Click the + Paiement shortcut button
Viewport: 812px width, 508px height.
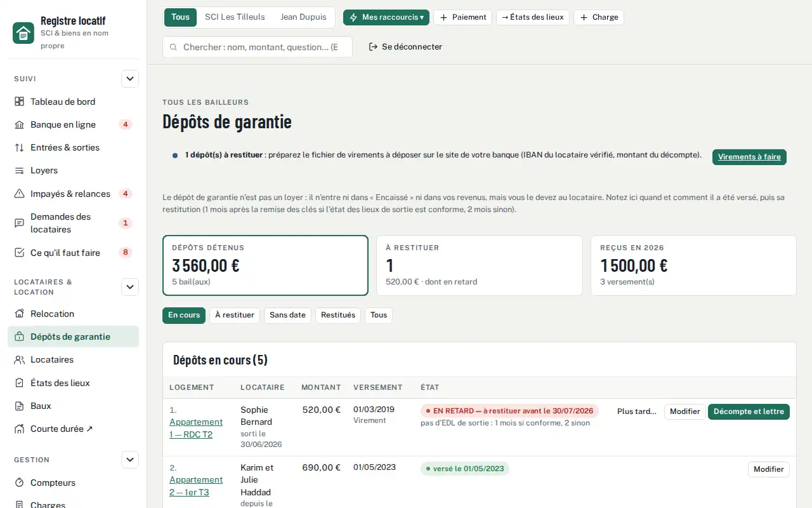coord(462,17)
